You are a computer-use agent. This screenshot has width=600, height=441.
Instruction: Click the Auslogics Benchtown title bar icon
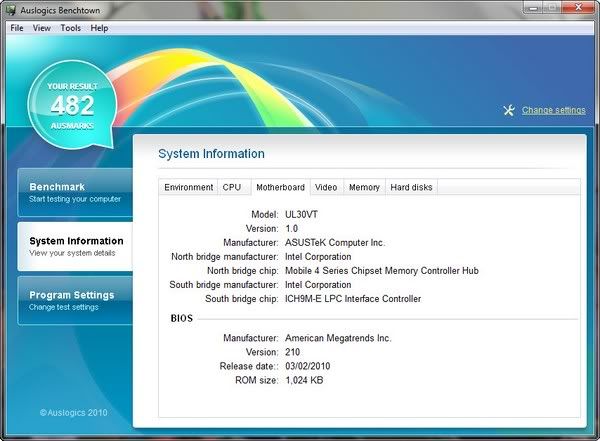coord(11,10)
